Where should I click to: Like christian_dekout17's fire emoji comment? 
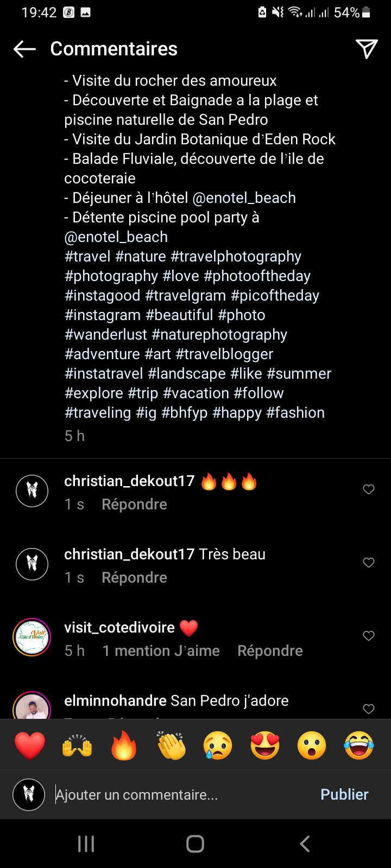pyautogui.click(x=369, y=489)
